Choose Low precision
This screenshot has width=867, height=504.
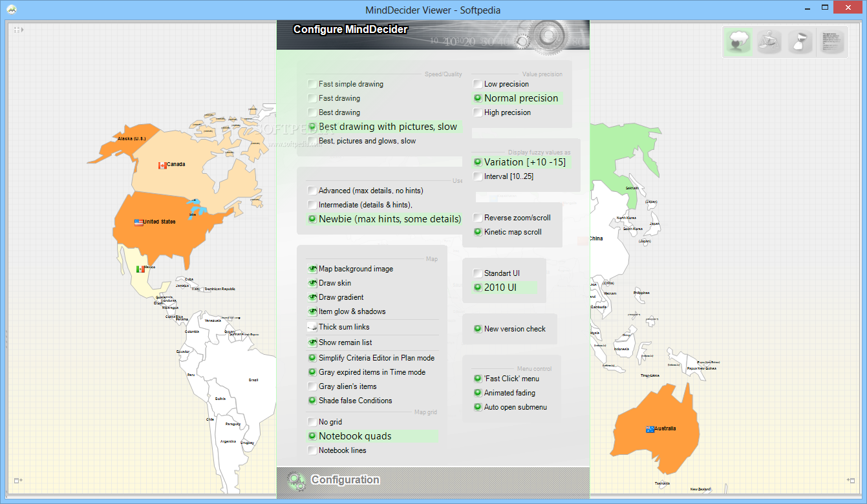click(x=500, y=84)
